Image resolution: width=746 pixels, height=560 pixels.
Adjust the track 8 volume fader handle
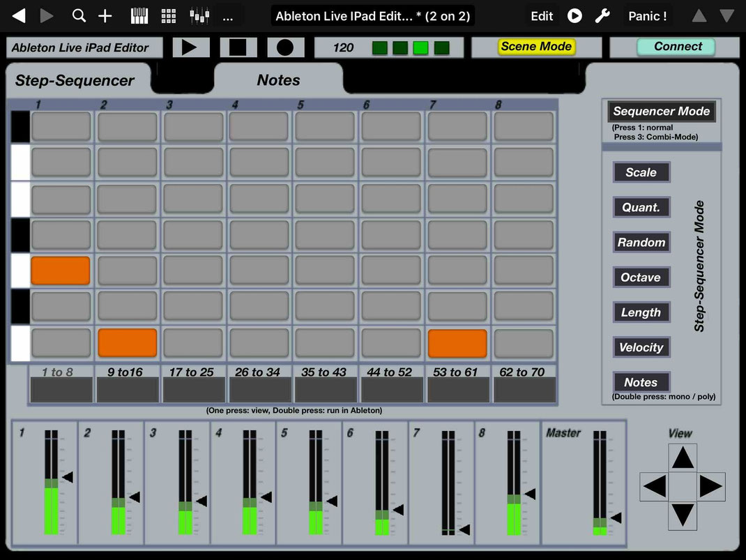530,494
